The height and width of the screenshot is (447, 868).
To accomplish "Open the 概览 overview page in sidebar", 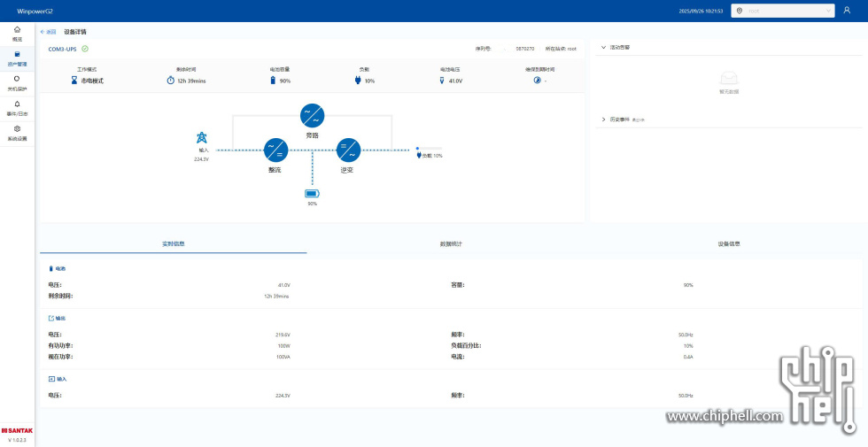I will pos(17,34).
